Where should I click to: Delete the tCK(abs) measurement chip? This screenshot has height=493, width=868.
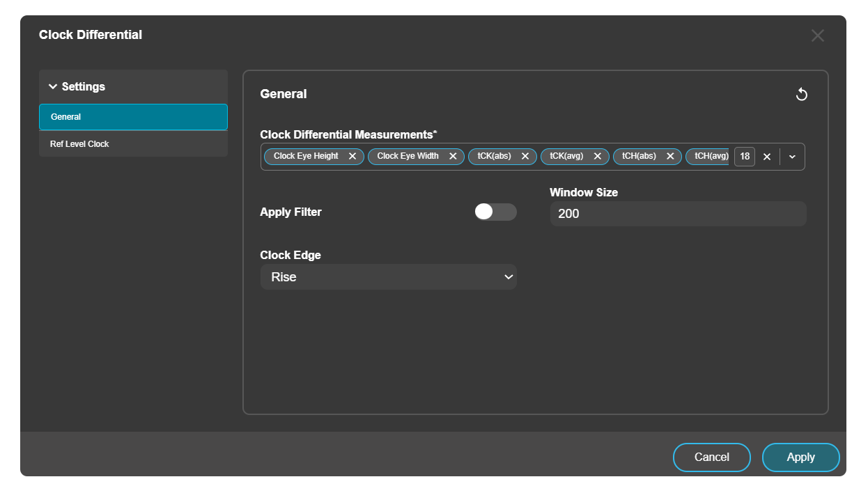(x=525, y=156)
